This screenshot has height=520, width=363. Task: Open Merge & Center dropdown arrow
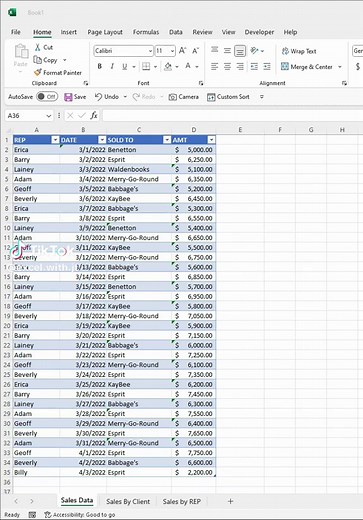click(x=340, y=67)
